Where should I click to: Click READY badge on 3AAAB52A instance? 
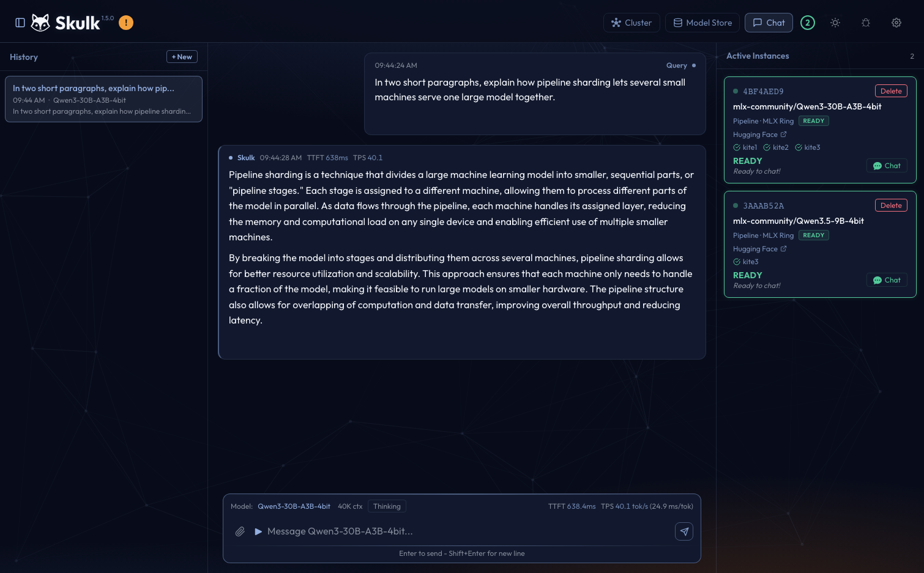(813, 235)
